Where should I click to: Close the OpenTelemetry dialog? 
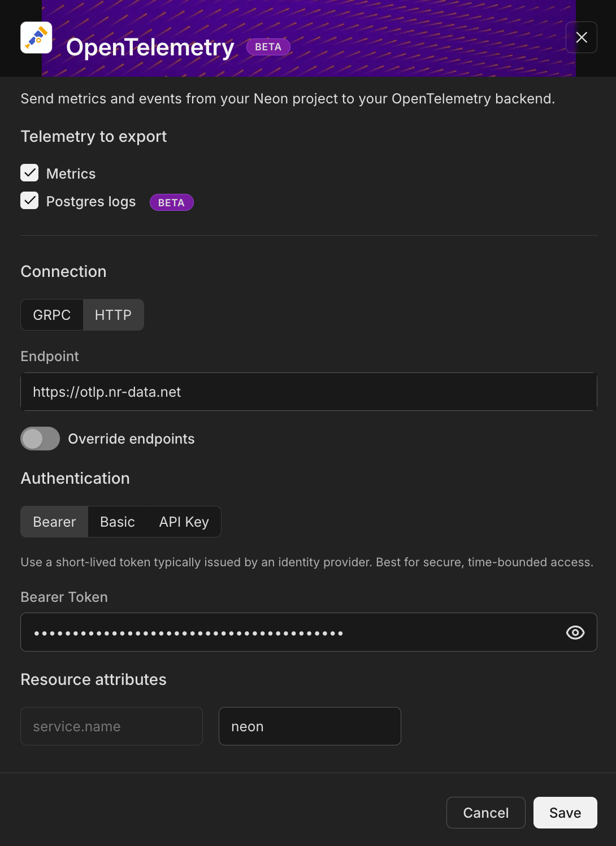pyautogui.click(x=582, y=37)
